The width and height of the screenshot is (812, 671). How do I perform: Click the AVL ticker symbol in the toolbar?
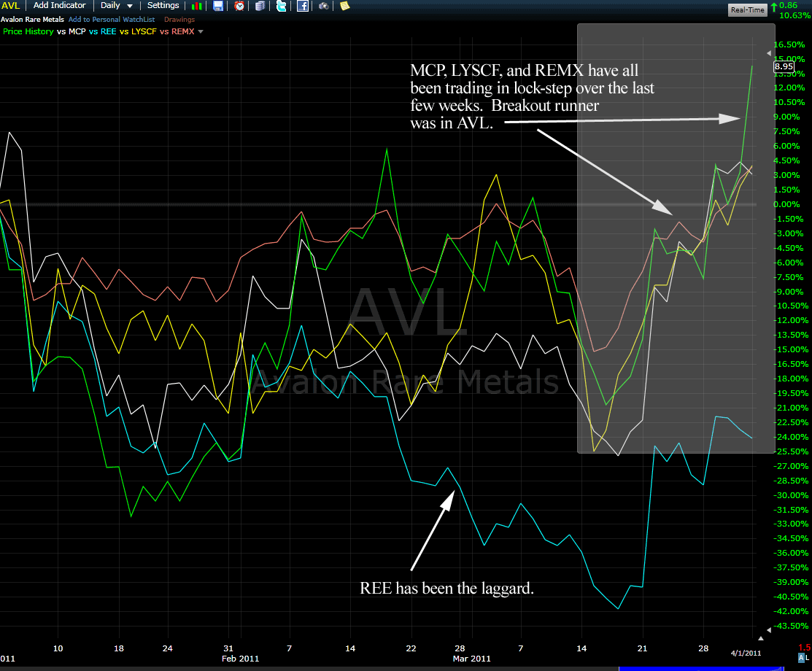point(10,6)
